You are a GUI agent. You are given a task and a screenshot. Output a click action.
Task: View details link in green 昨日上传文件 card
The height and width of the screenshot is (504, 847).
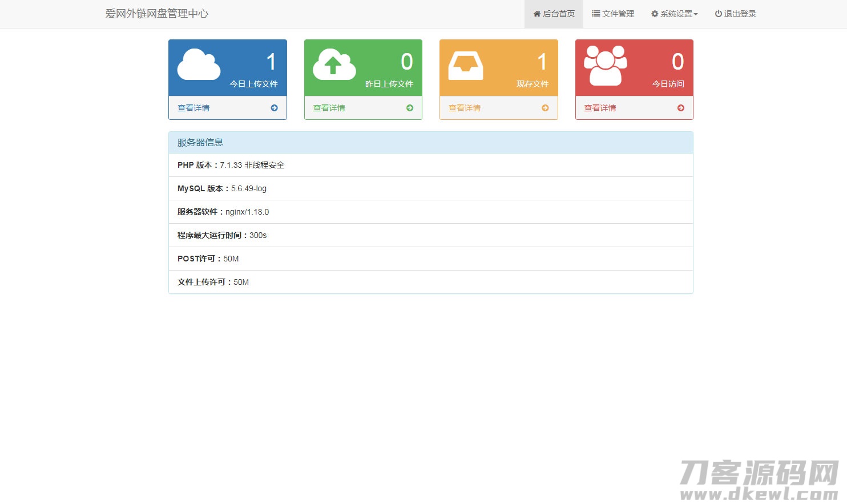click(x=329, y=108)
